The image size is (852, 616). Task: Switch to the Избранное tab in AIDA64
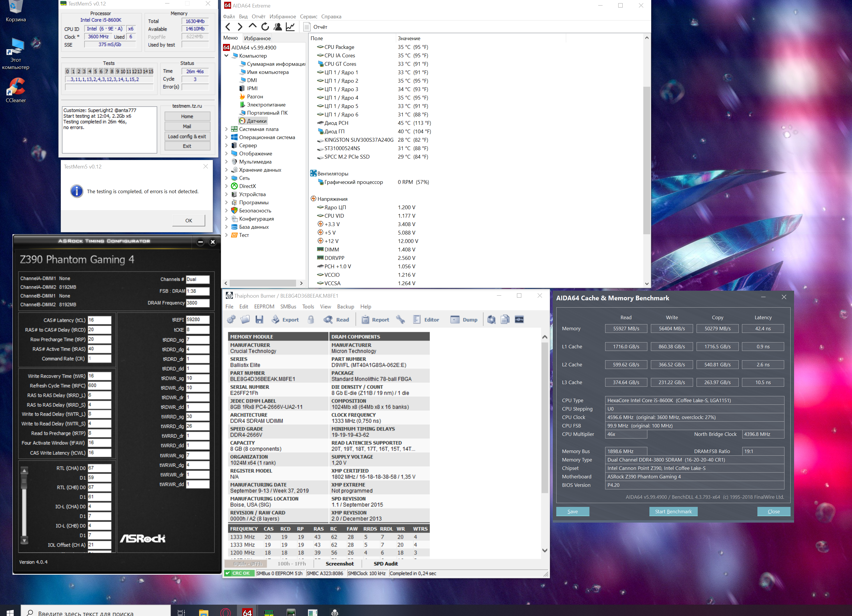257,38
